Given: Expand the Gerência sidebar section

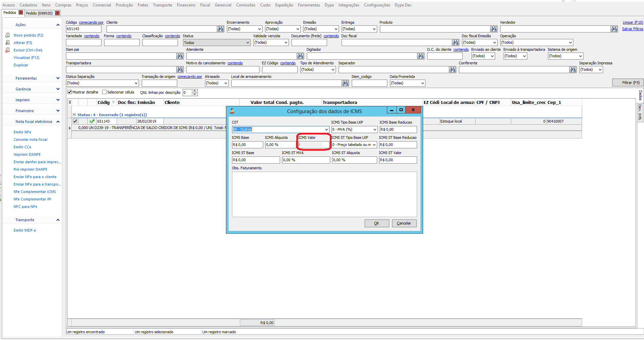Looking at the screenshot, I should (58, 89).
